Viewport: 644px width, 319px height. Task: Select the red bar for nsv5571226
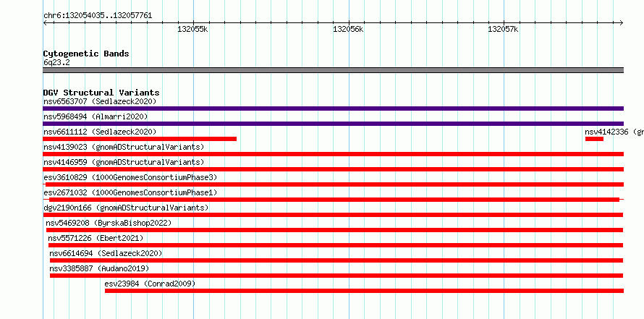336,245
